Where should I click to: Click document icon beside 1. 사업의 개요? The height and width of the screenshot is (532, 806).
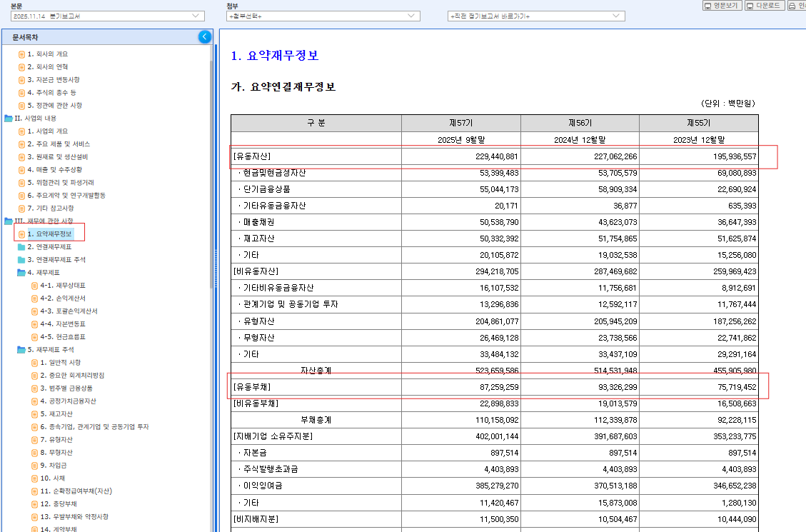[21, 131]
